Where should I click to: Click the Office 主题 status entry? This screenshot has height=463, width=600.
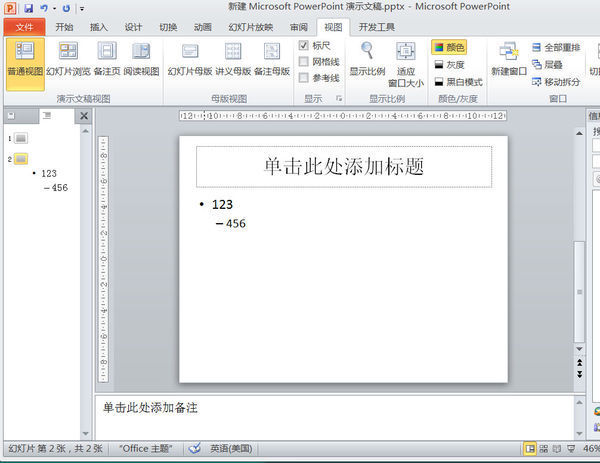click(x=145, y=448)
